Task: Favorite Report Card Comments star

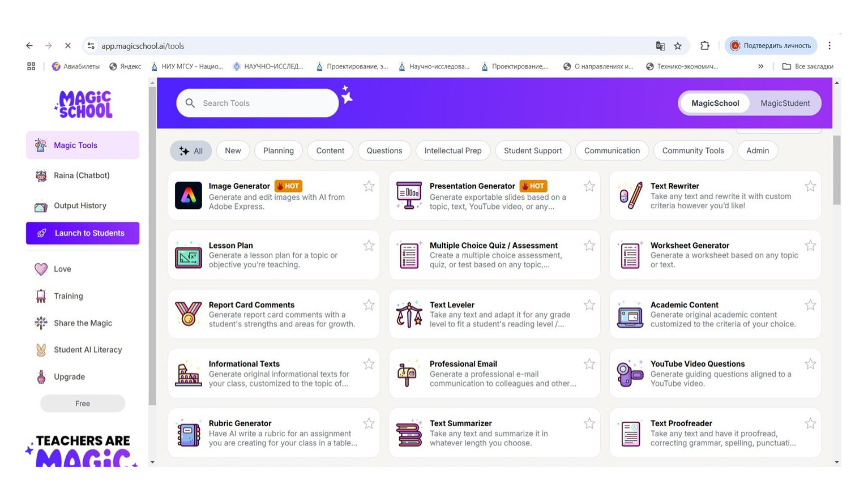Action: [369, 305]
